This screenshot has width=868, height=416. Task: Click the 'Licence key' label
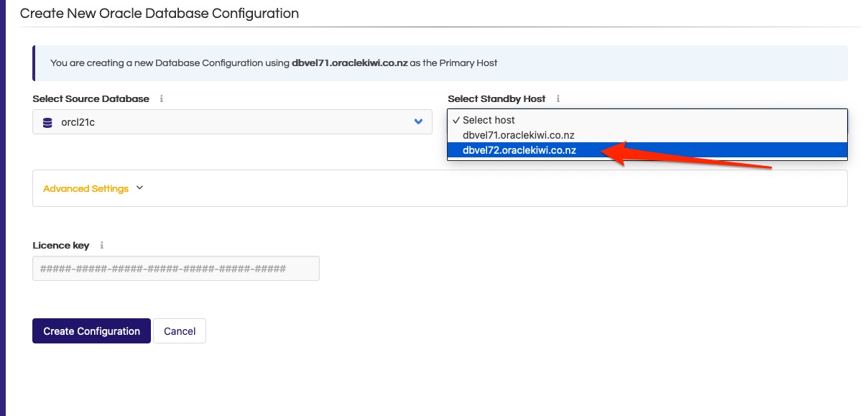pos(61,246)
